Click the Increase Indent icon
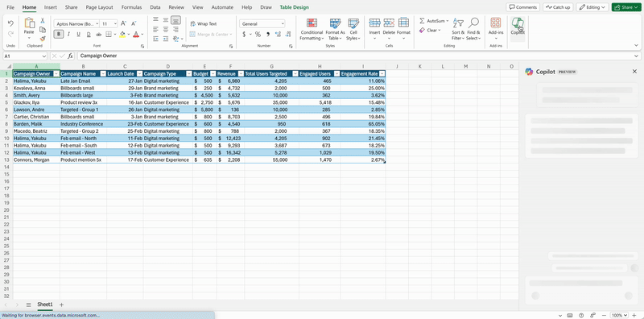Screen dimensions: 644x319 pos(166,39)
